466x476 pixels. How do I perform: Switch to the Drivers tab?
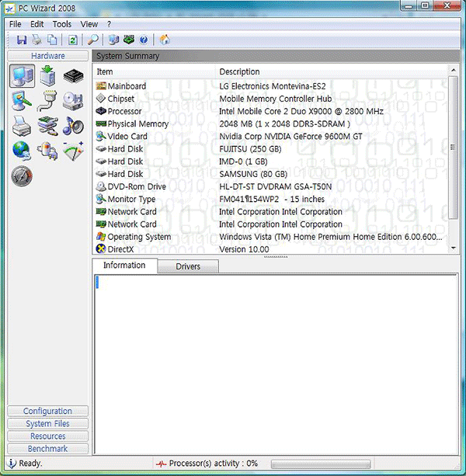pyautogui.click(x=188, y=266)
